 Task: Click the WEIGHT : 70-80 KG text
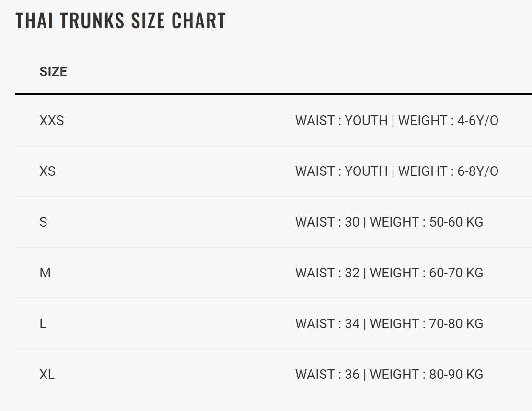(427, 324)
